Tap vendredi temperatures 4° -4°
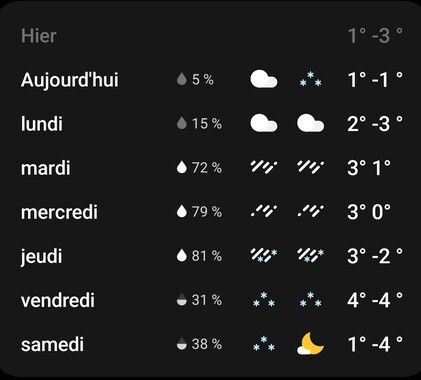Screen dimensions: 421x380 pos(375,300)
